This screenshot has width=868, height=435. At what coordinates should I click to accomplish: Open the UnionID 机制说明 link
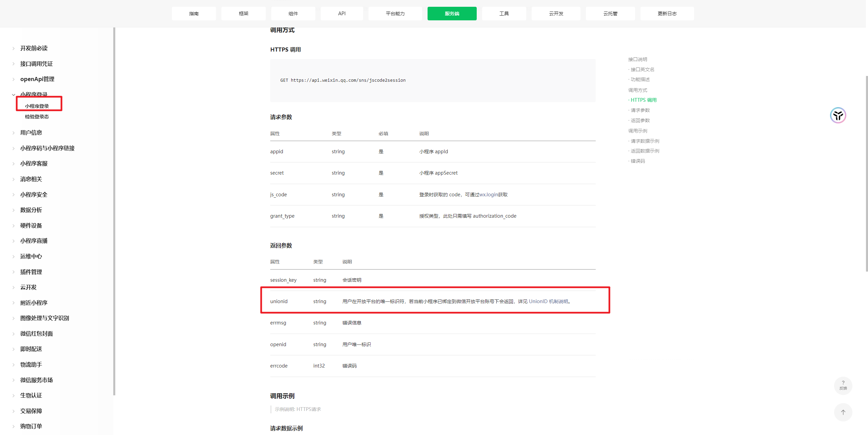(548, 301)
